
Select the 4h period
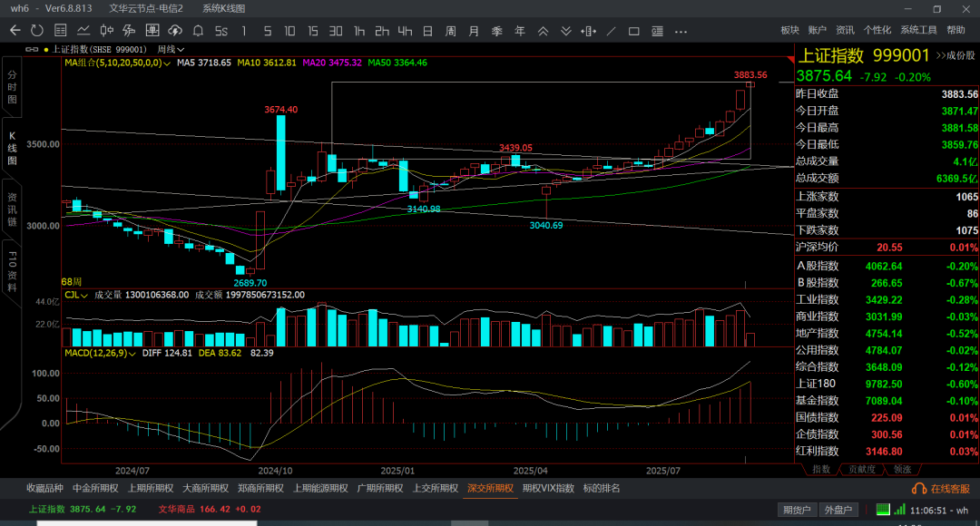(x=405, y=31)
